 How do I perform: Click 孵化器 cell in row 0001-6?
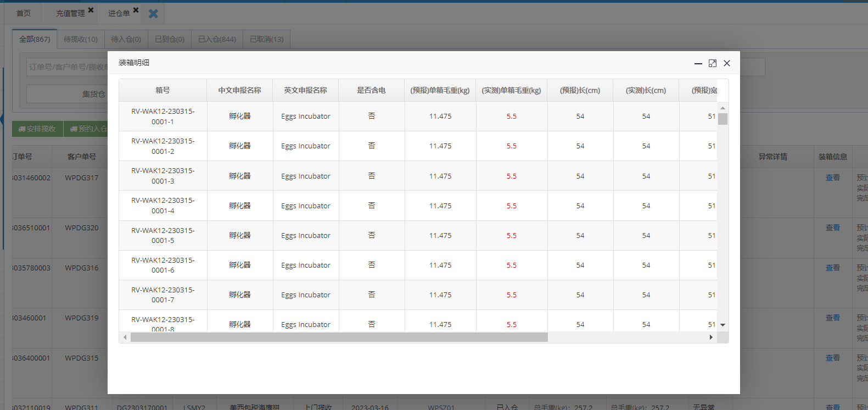tap(240, 265)
